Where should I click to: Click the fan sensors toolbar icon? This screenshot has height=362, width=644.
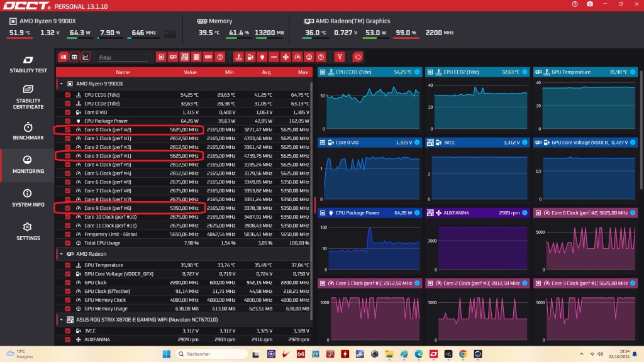(286, 57)
